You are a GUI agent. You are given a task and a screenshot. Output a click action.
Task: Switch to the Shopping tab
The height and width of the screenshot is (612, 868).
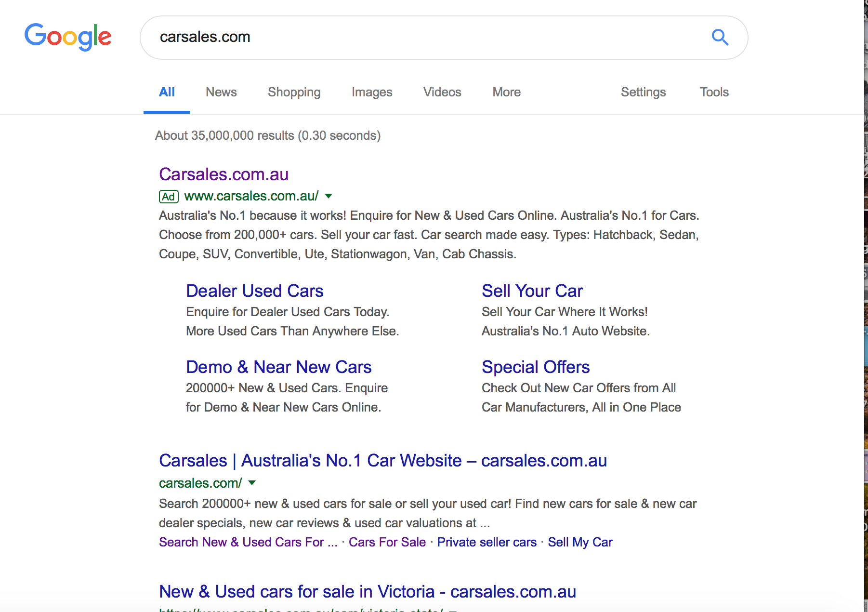(294, 92)
